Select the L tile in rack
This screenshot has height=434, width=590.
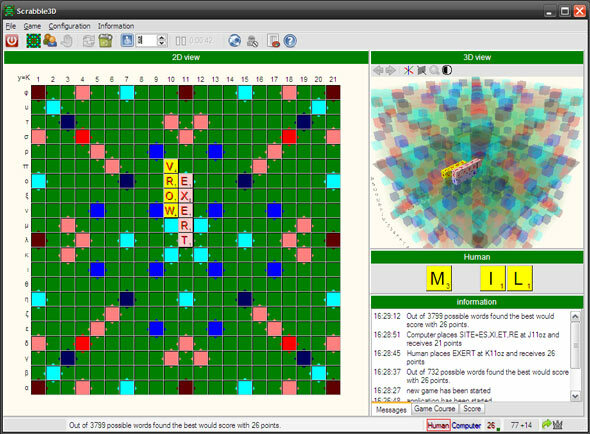click(x=520, y=279)
